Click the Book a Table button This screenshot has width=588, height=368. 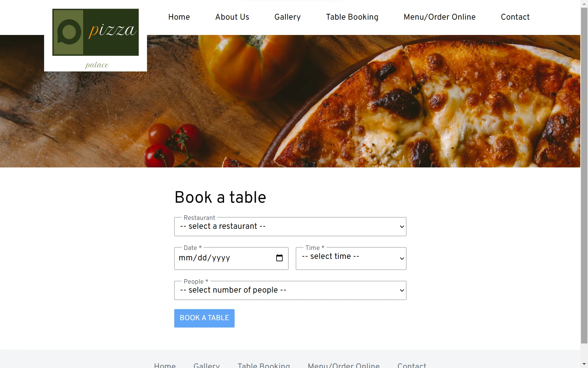click(x=204, y=318)
